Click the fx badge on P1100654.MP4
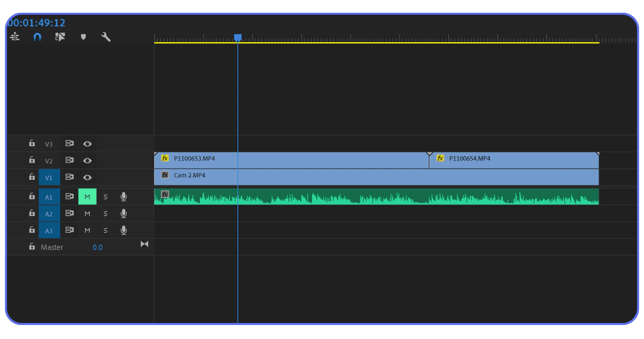Image resolution: width=644 pixels, height=339 pixels. click(x=440, y=158)
